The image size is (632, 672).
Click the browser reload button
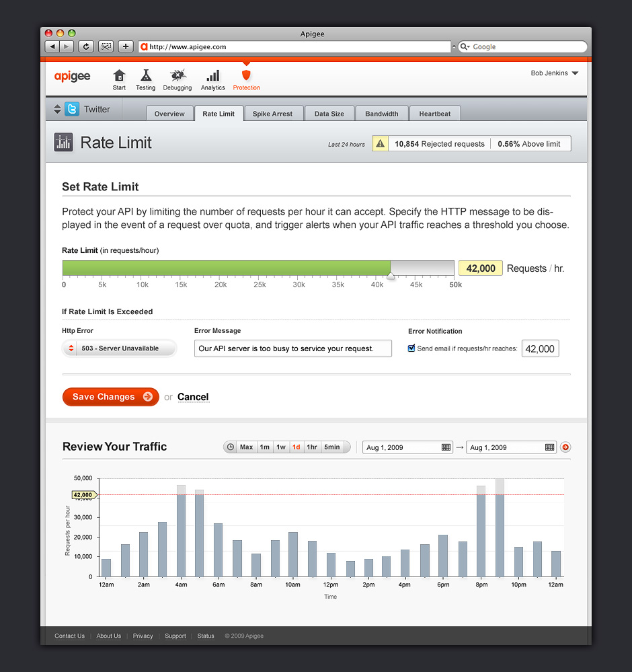(x=85, y=46)
